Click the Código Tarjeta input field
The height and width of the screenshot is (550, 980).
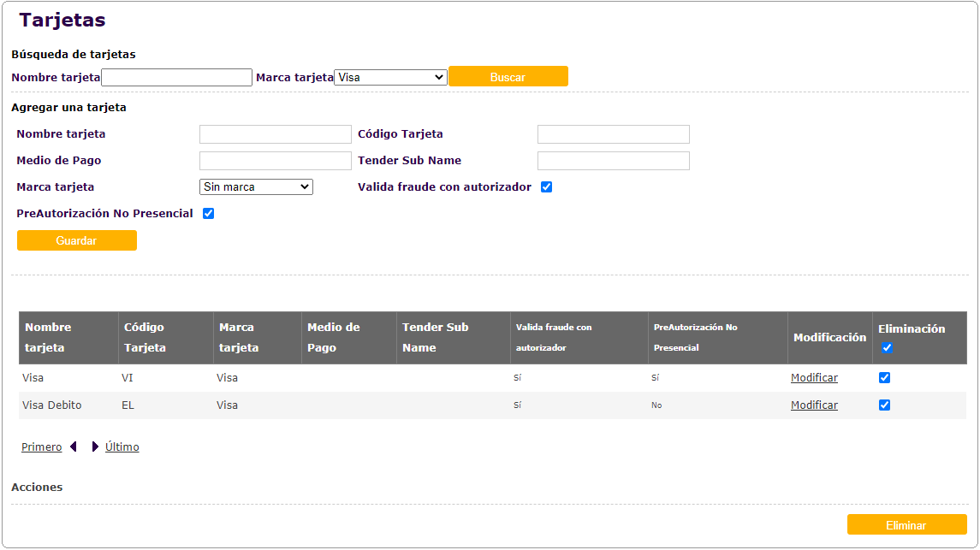[613, 134]
